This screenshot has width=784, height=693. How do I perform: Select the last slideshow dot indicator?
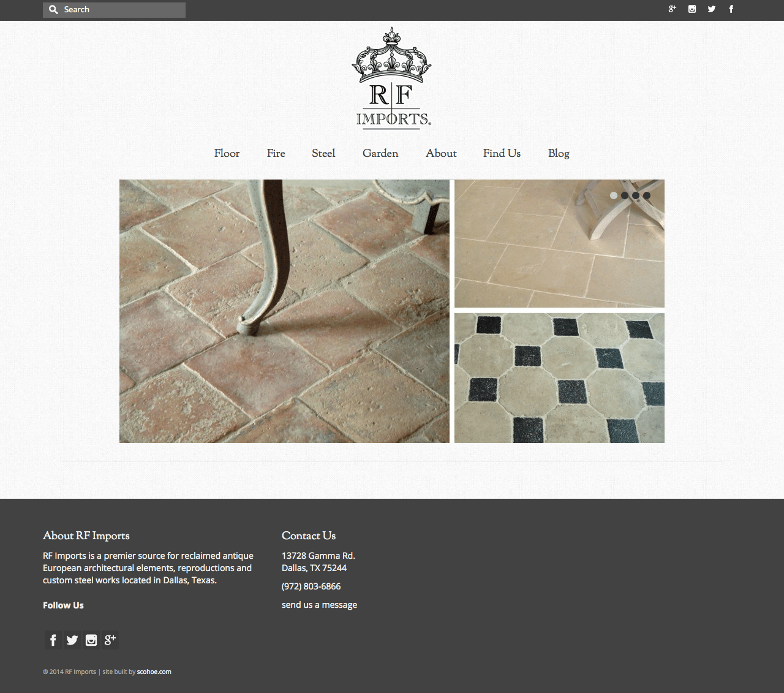point(647,195)
